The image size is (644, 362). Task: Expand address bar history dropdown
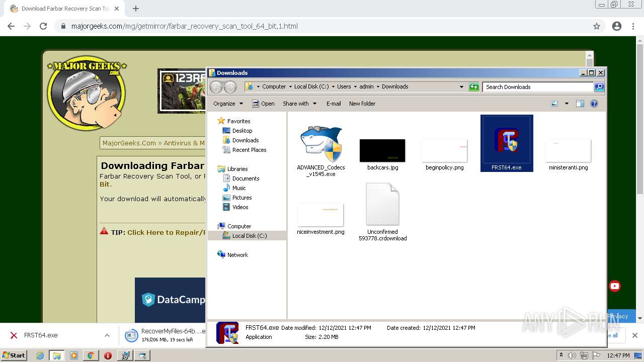(461, 87)
